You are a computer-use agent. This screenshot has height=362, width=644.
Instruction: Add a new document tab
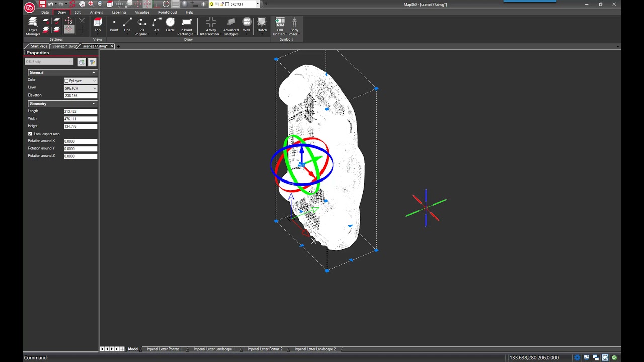[118, 46]
